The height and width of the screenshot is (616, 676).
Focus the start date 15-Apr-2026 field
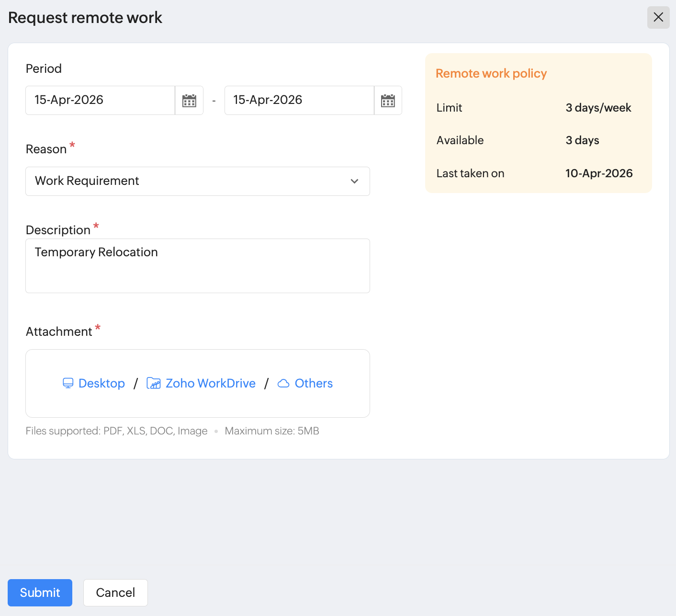(x=100, y=100)
